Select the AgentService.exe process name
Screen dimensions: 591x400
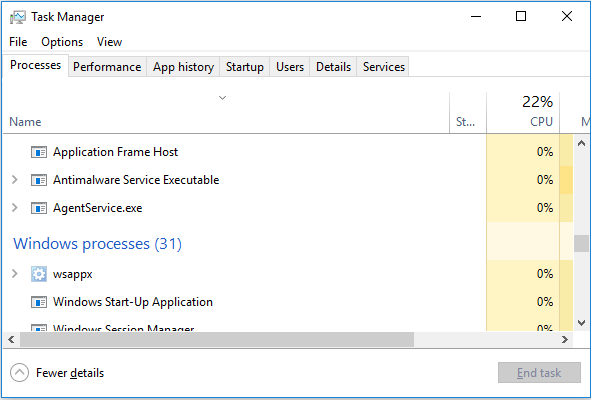point(97,208)
